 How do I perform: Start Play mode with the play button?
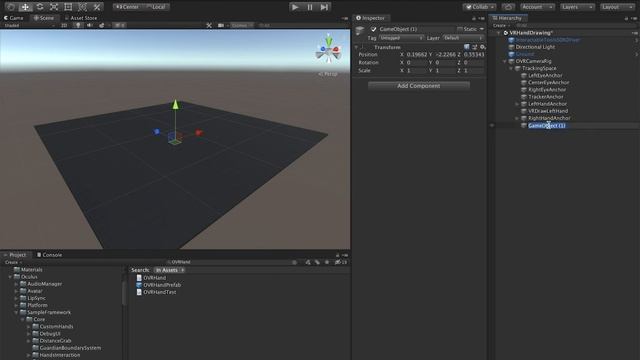pyautogui.click(x=295, y=7)
